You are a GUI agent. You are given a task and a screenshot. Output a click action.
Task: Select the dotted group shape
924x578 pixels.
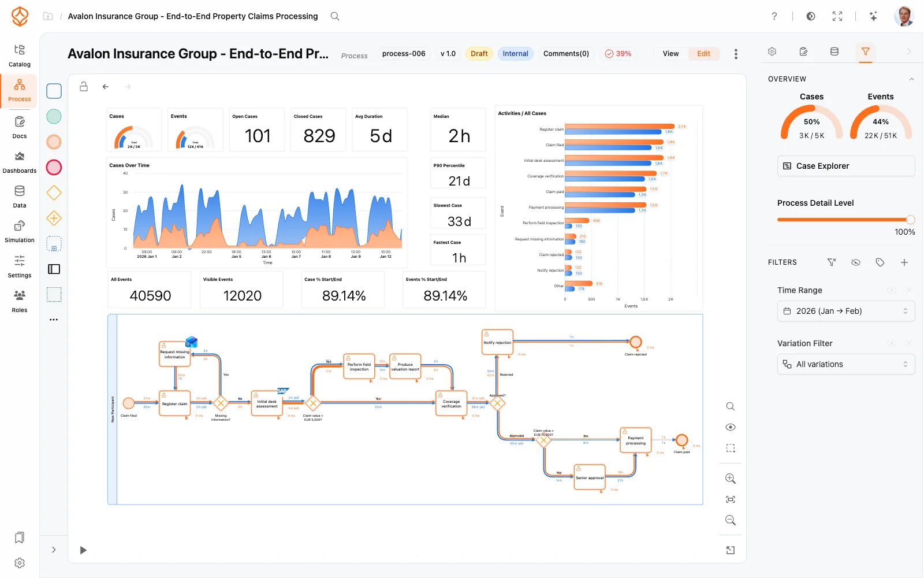54,295
